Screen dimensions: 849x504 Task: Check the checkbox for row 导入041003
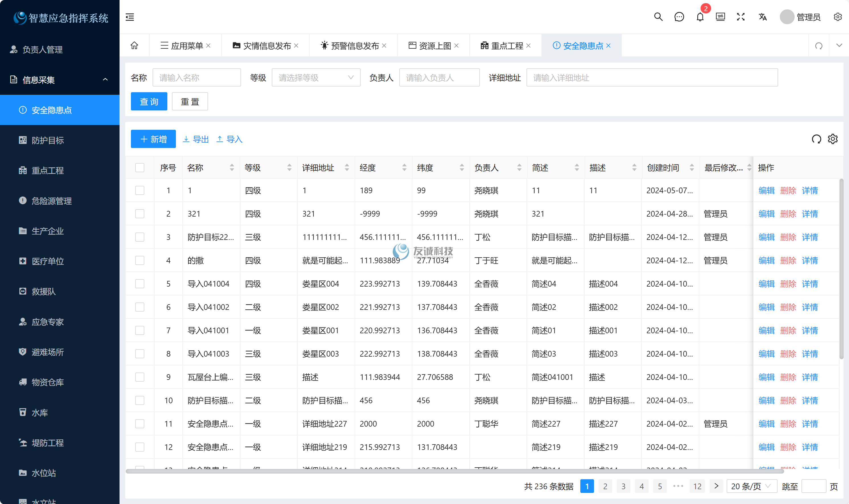click(139, 354)
